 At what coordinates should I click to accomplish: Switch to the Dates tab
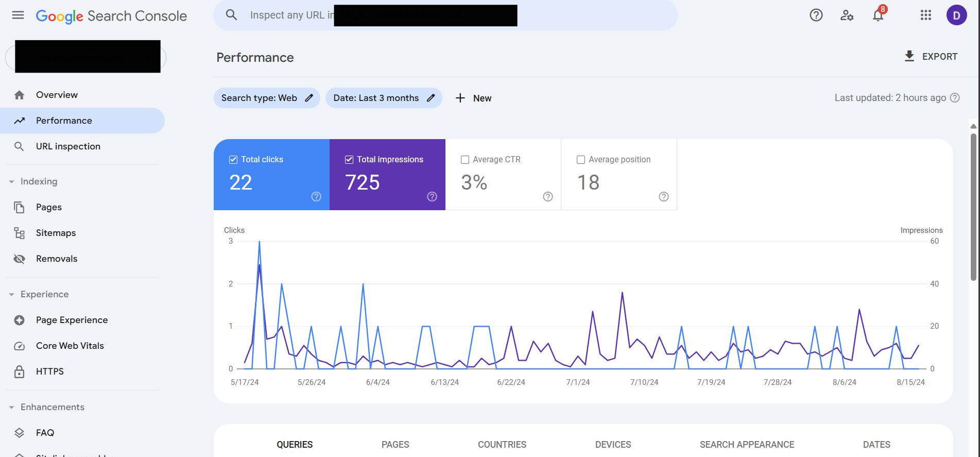tap(877, 445)
